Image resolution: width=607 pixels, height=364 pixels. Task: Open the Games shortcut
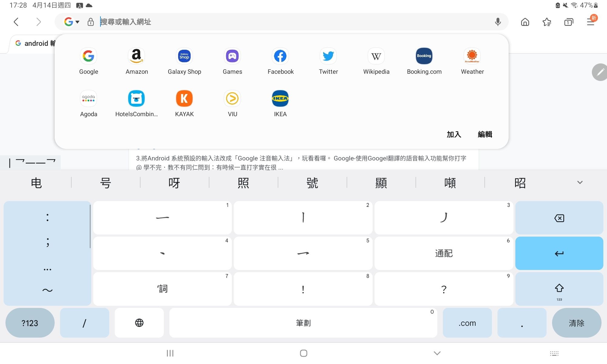tap(232, 61)
